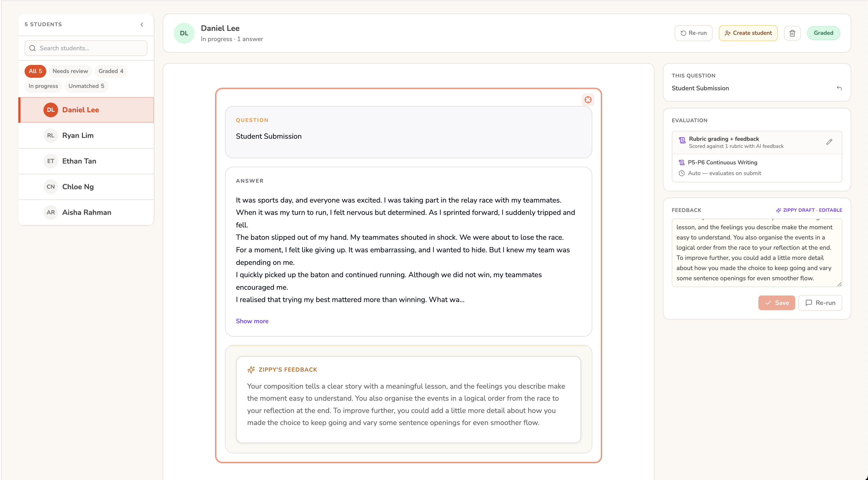The image size is (868, 480).
Task: Click the feedback textarea resize handle
Action: click(x=839, y=284)
